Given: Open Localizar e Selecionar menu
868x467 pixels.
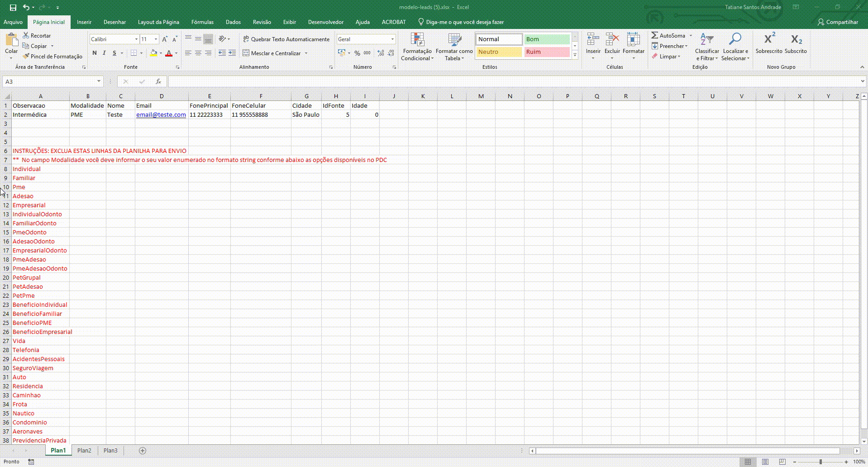Looking at the screenshot, I should pos(735,47).
